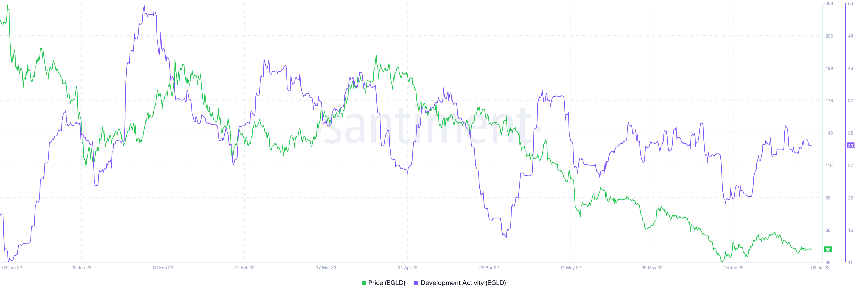
Task: Toggle the Development Activity (EGLD) legend label
Action: (x=463, y=283)
